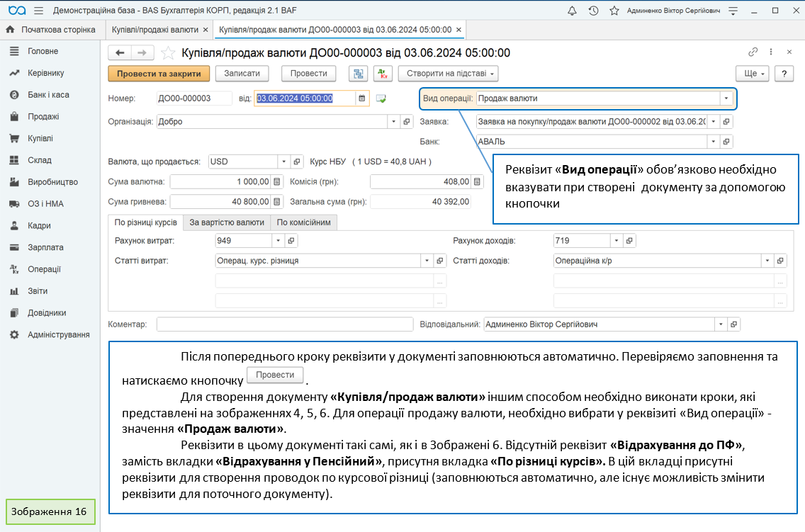Viewport: 805px width, 532px height.
Task: Copy link to document icon
Action: point(753,52)
